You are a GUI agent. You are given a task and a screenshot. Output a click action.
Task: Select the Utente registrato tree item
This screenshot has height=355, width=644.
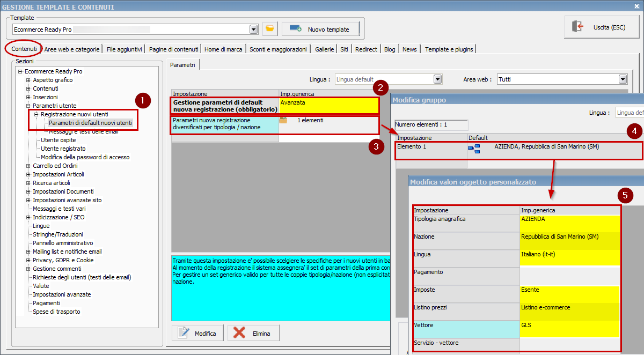point(63,149)
